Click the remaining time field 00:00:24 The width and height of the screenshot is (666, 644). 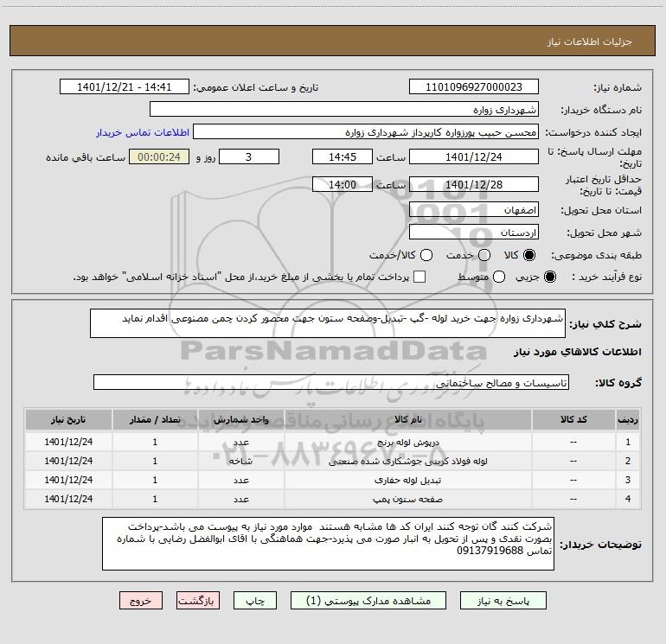(x=159, y=156)
